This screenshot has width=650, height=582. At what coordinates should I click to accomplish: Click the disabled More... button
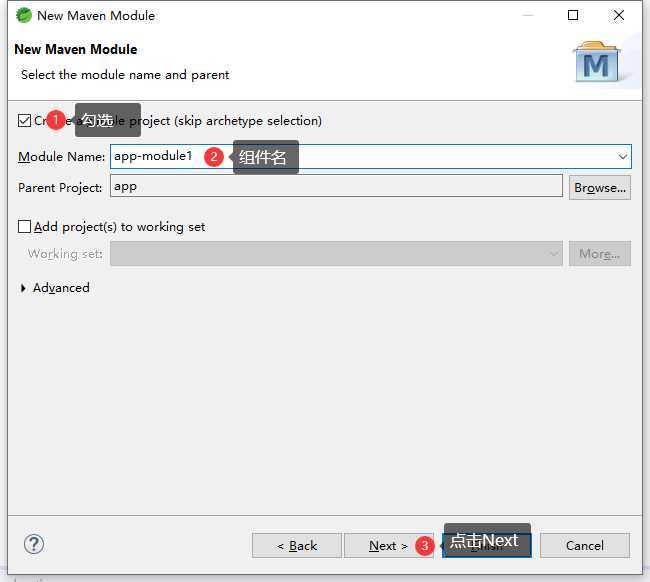point(600,253)
